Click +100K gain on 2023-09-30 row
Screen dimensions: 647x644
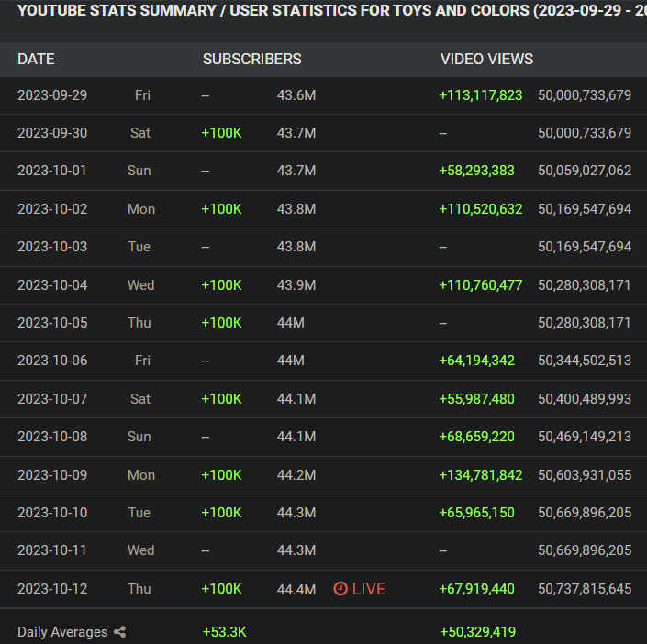point(221,133)
